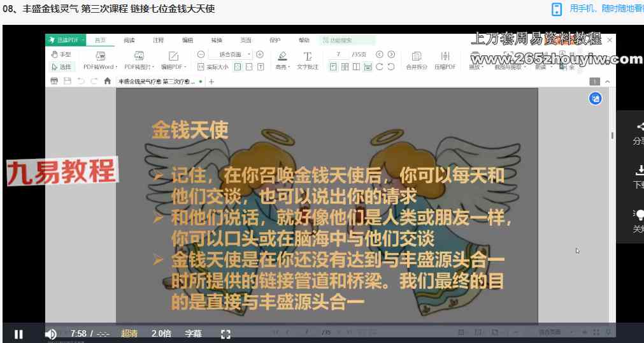Click the 压缩PDF compress icon

[445, 57]
